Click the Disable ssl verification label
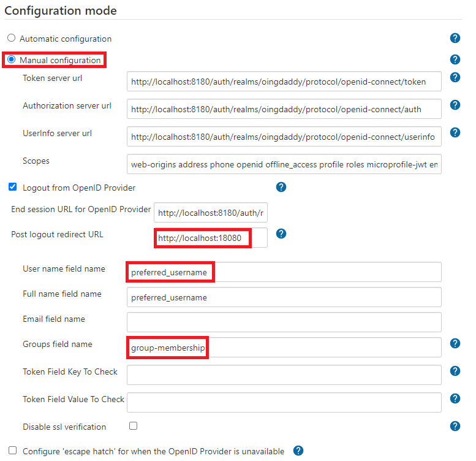Viewport: 476px width, 461px height. point(64,427)
